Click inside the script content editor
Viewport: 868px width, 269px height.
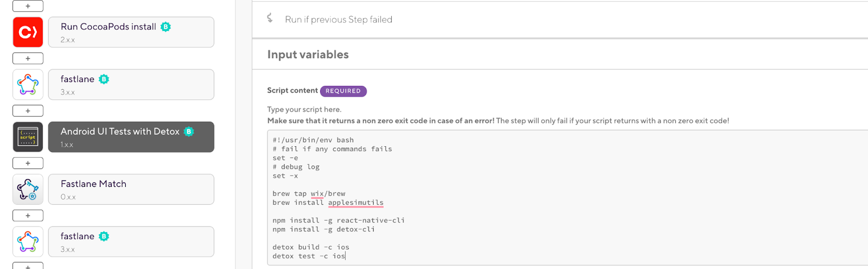click(x=567, y=198)
